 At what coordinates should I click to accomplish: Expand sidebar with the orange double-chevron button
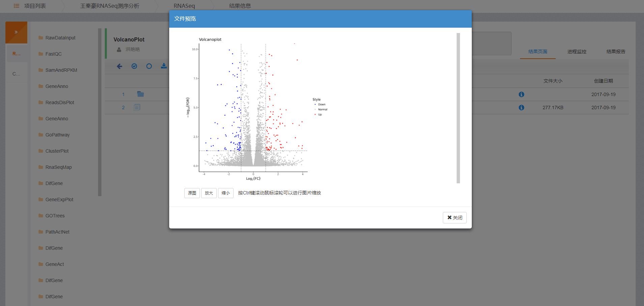16,32
